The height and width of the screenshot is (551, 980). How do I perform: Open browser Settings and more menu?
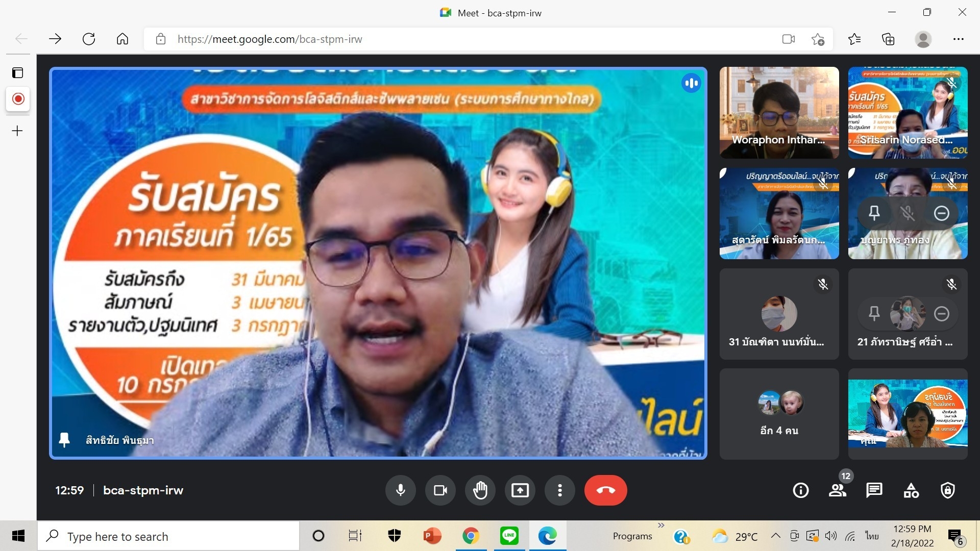[x=958, y=39]
